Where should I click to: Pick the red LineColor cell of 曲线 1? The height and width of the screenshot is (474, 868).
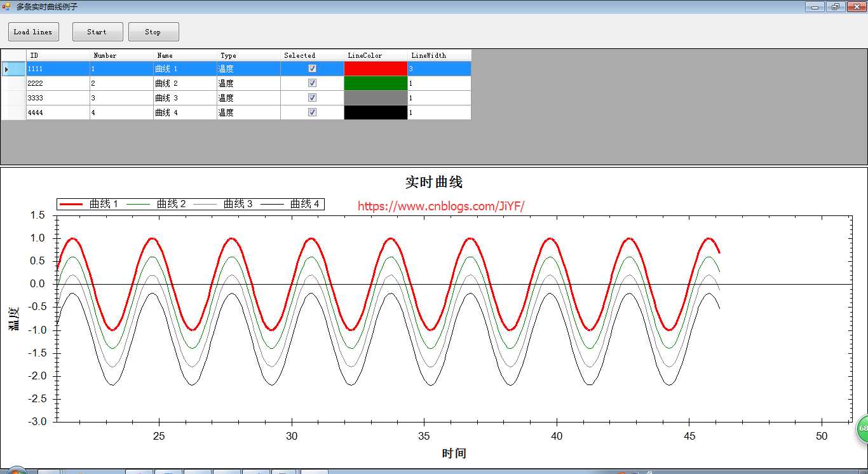pyautogui.click(x=376, y=69)
